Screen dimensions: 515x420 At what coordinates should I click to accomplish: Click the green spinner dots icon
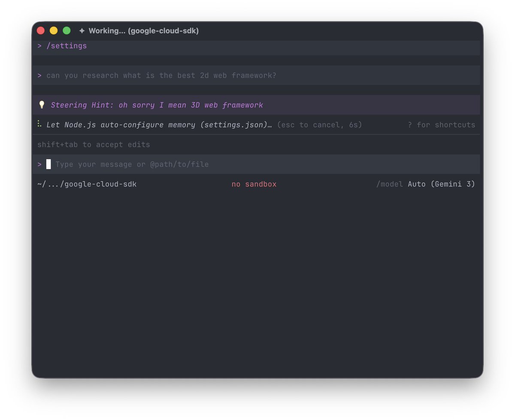click(x=39, y=124)
